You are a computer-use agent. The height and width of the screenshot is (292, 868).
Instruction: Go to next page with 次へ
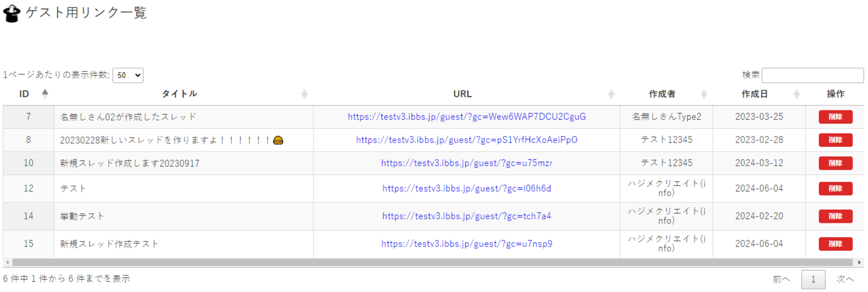point(845,279)
